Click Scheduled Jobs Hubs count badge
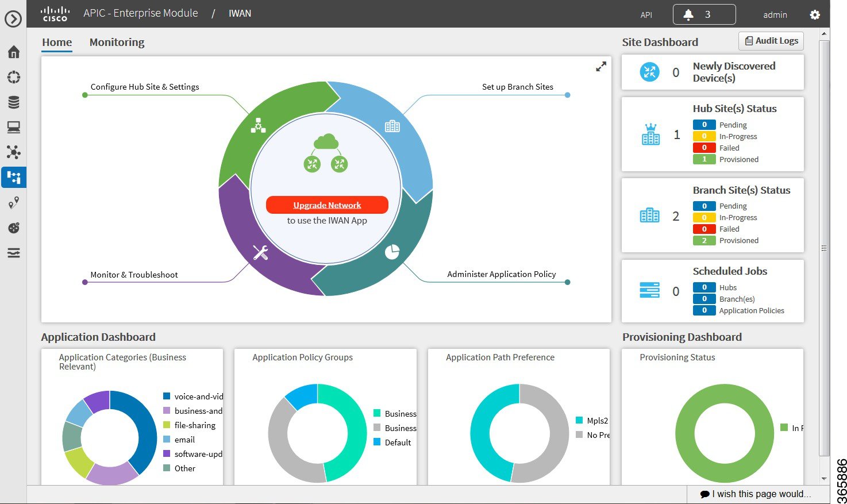The width and height of the screenshot is (847, 504). 704,287
